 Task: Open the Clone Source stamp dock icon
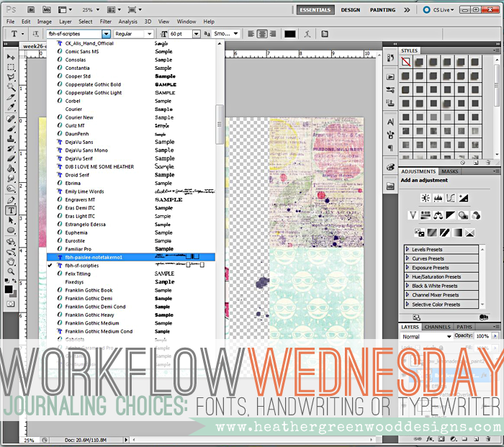(390, 103)
